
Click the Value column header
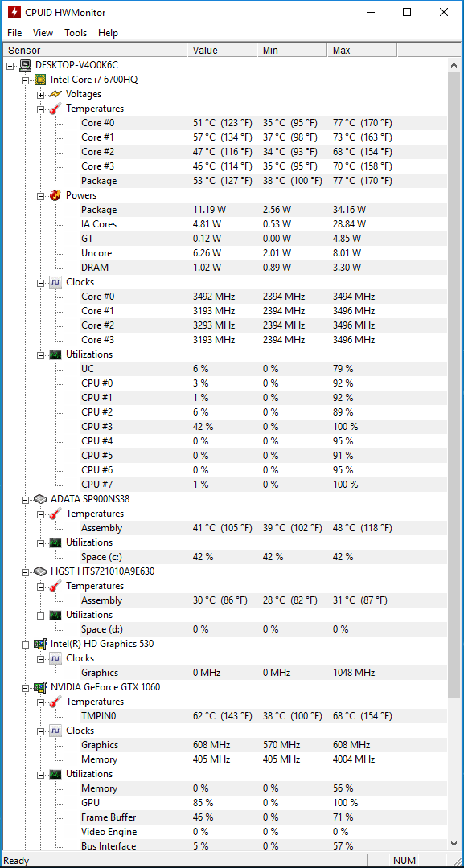(222, 51)
